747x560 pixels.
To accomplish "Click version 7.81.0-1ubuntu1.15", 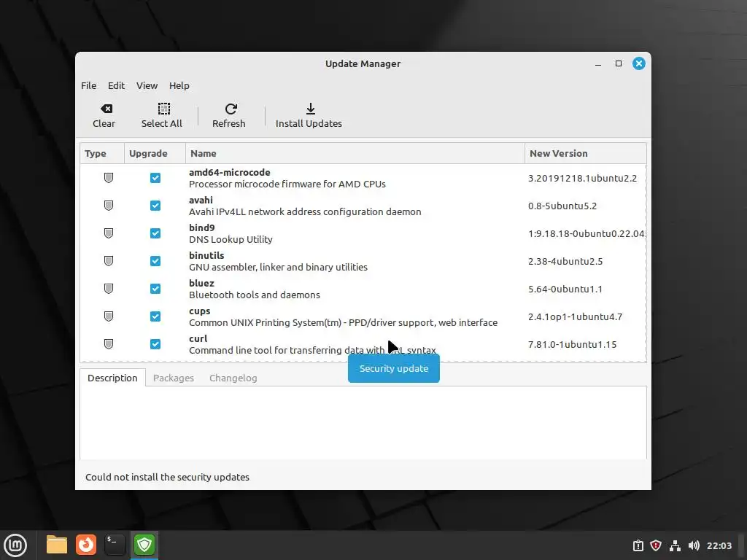I will (x=572, y=344).
